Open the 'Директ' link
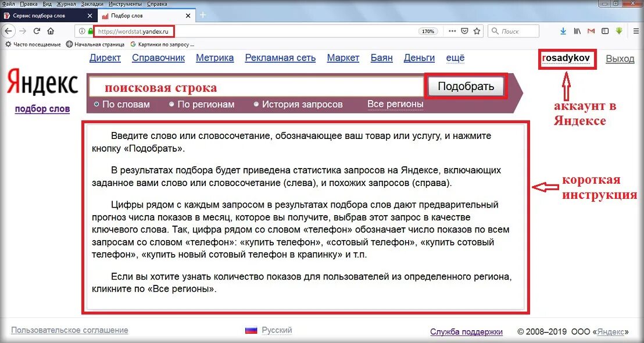This screenshot has height=343, width=644. point(105,58)
